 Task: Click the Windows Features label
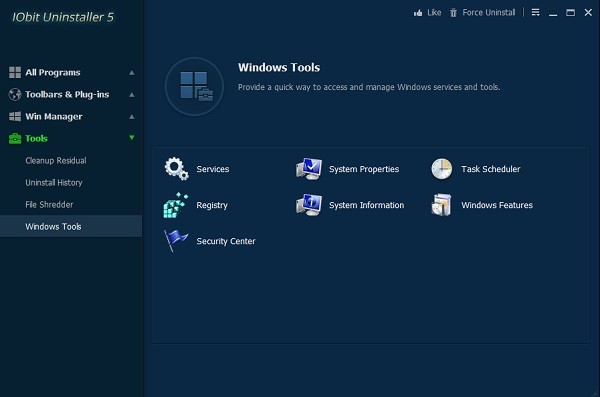pyautogui.click(x=497, y=205)
